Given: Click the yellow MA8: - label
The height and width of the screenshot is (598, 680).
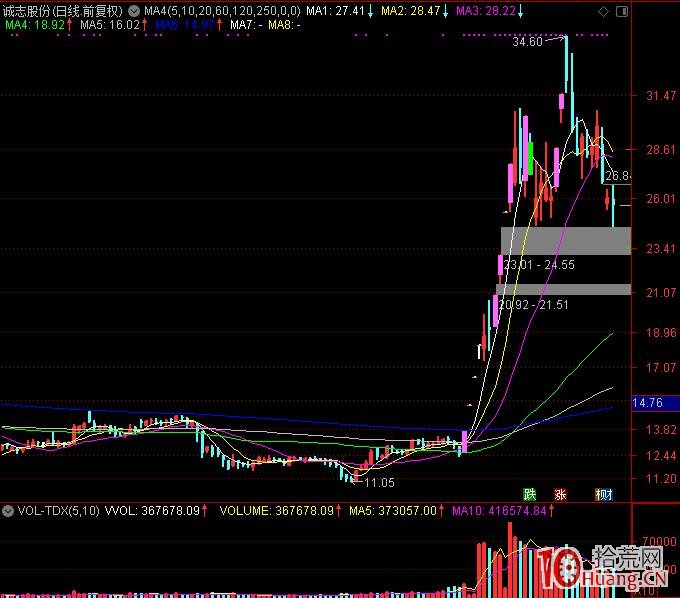Looking at the screenshot, I should tap(284, 25).
